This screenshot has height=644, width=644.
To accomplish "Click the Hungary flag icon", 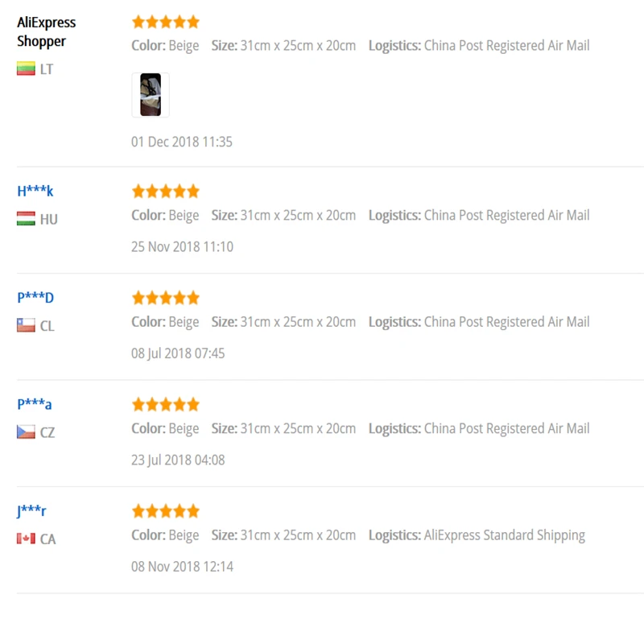I will pyautogui.click(x=26, y=218).
